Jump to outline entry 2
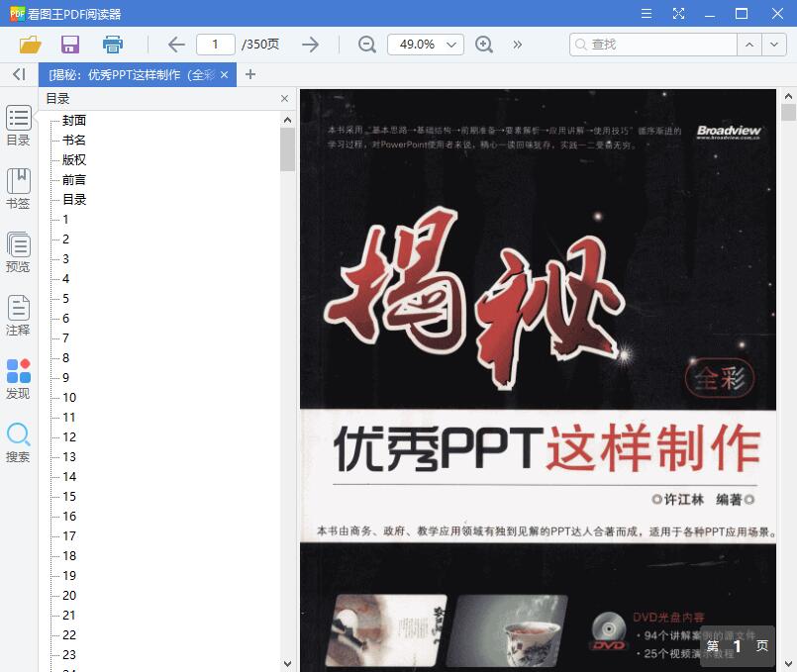Viewport: 797px width, 672px height. [x=65, y=240]
